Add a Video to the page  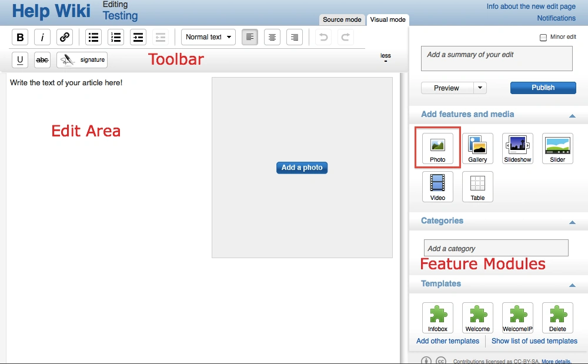point(437,186)
